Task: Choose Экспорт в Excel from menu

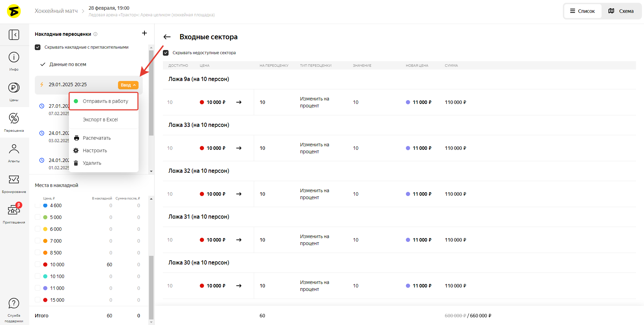Action: [100, 120]
